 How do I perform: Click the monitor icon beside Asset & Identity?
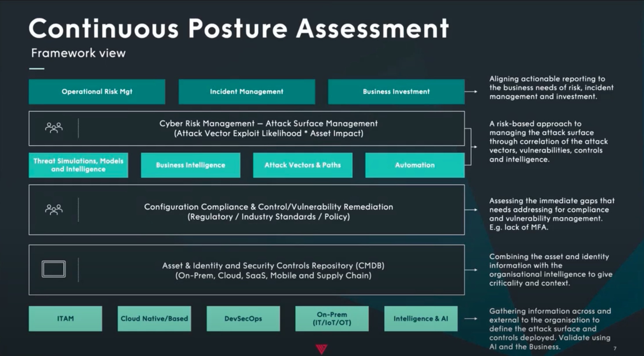coord(54,269)
